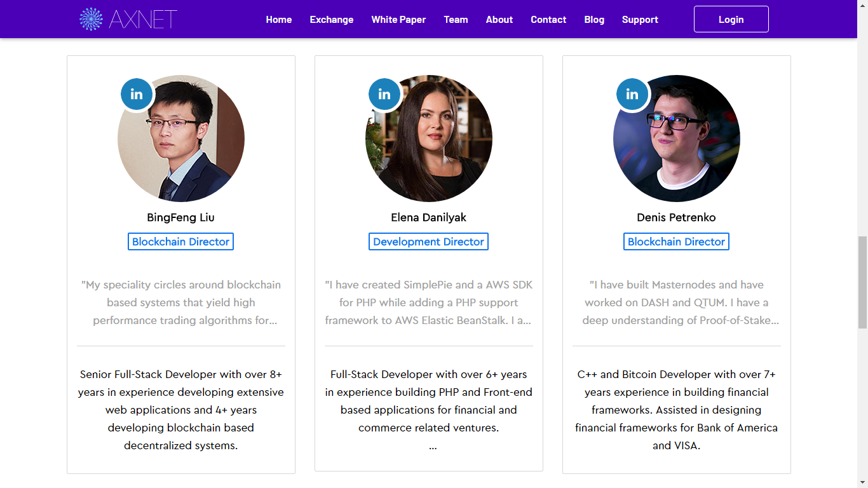The width and height of the screenshot is (868, 488).
Task: Click the AXNET logo icon
Action: 91,19
